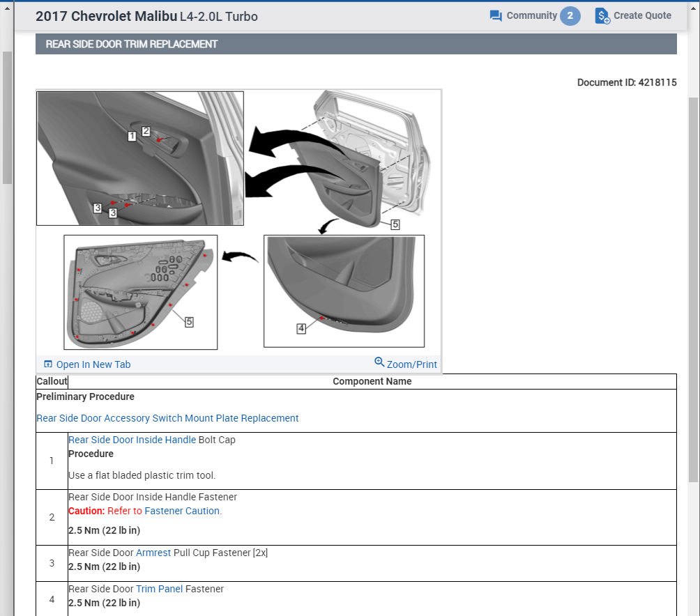This screenshot has height=616, width=700.
Task: Open the Fastener Caution link
Action: [183, 511]
